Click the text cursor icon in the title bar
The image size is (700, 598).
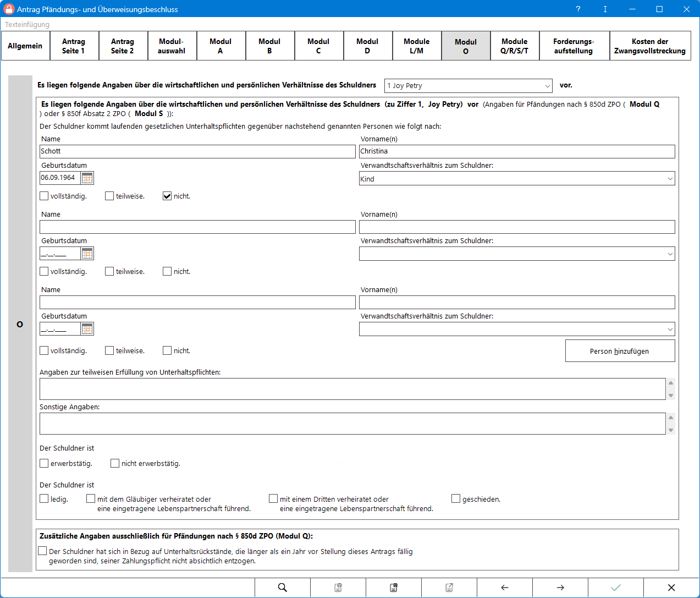tap(605, 9)
